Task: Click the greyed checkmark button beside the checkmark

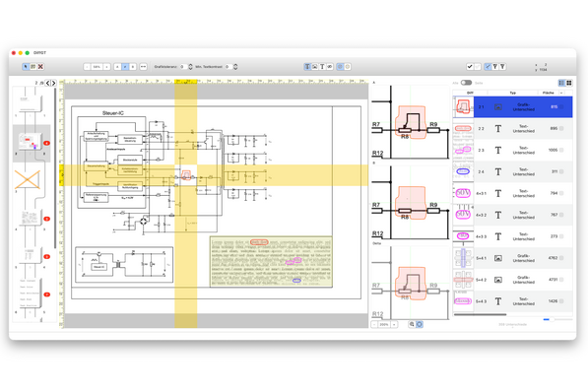Action: tap(477, 66)
